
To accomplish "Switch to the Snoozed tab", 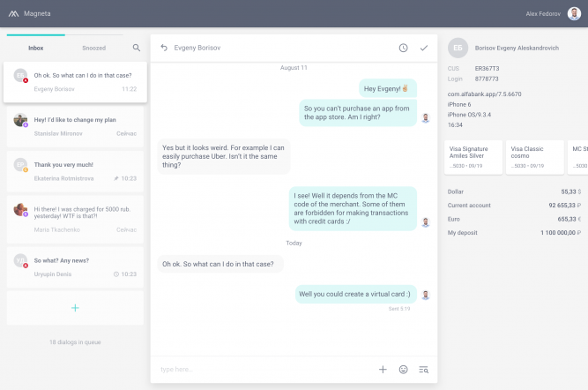I will pos(93,48).
